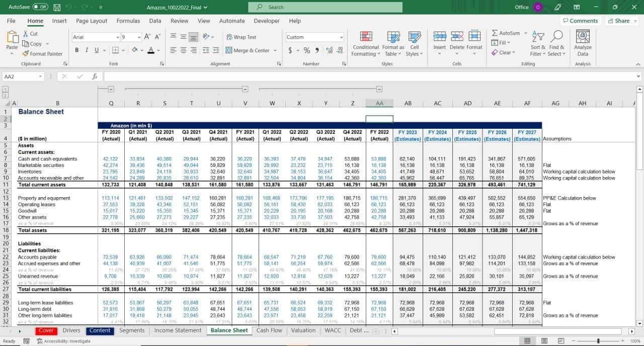This screenshot has width=644, height=346.
Task: Expand the Fill Color dropdown arrow
Action: tap(142, 50)
